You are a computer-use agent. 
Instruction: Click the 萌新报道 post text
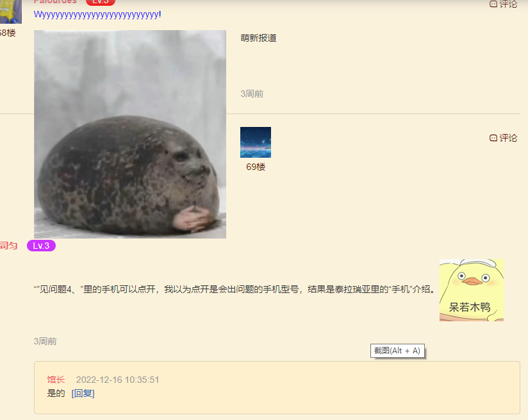258,38
